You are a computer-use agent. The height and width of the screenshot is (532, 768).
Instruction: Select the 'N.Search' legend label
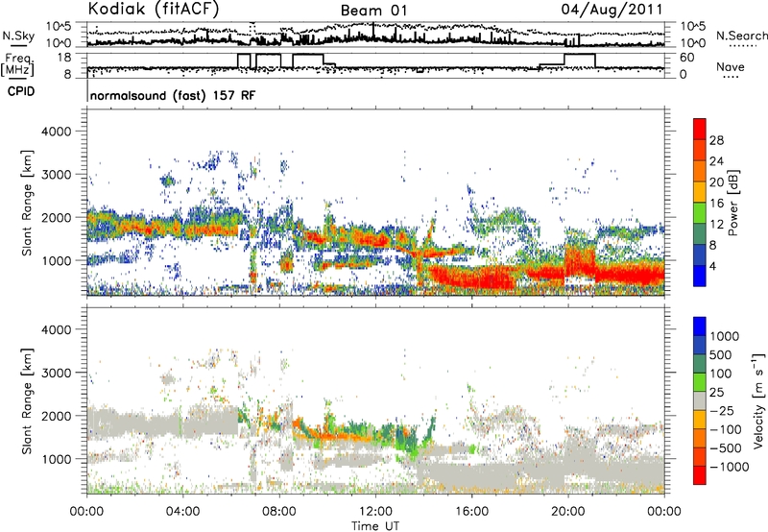point(741,36)
